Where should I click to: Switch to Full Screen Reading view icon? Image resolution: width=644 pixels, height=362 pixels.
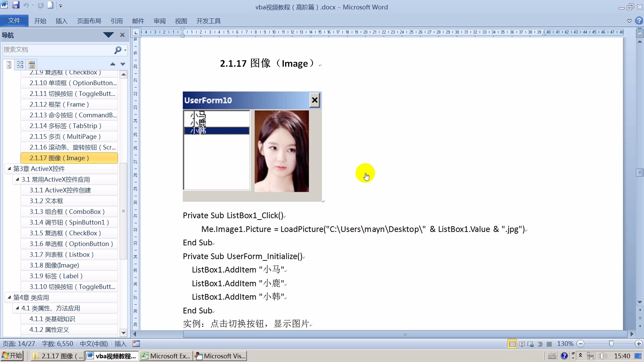click(x=522, y=344)
